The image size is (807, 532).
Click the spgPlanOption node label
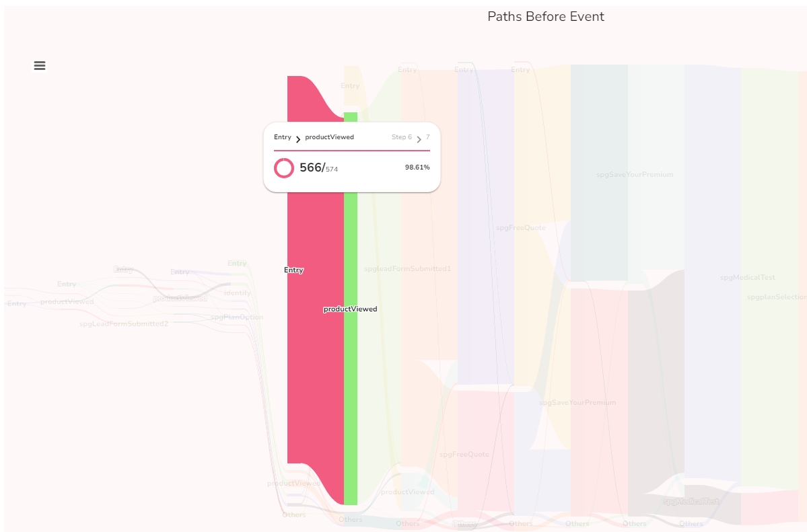click(237, 317)
